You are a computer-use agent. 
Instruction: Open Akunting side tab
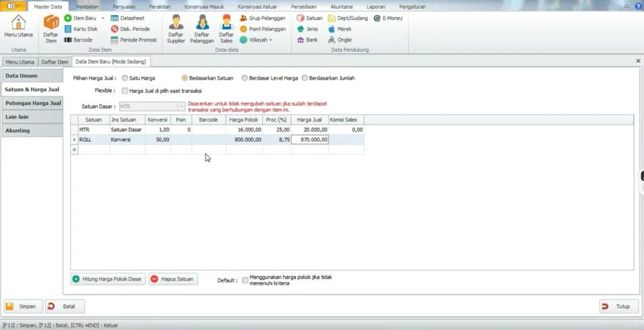(32, 130)
